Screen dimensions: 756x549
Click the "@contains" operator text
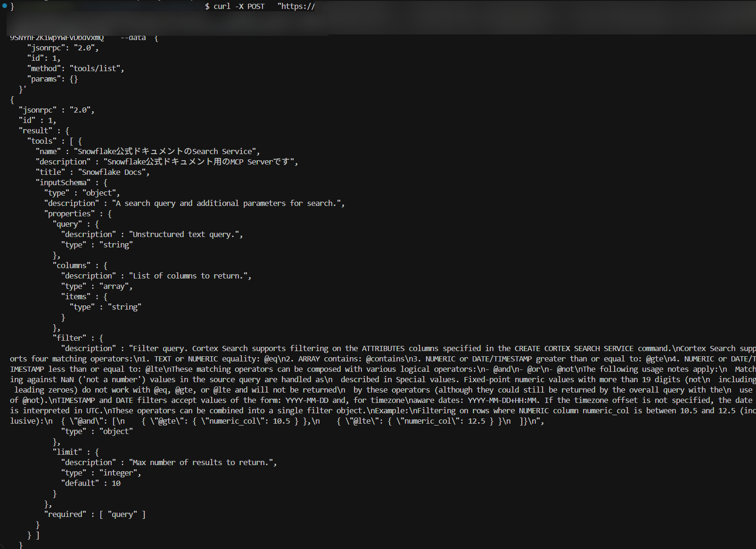(x=385, y=359)
